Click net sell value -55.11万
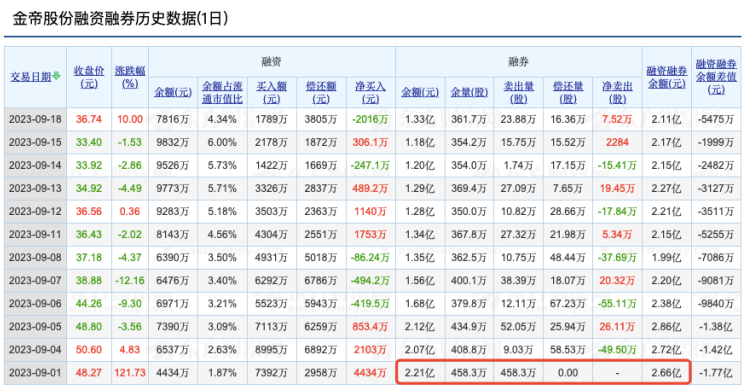 617,303
